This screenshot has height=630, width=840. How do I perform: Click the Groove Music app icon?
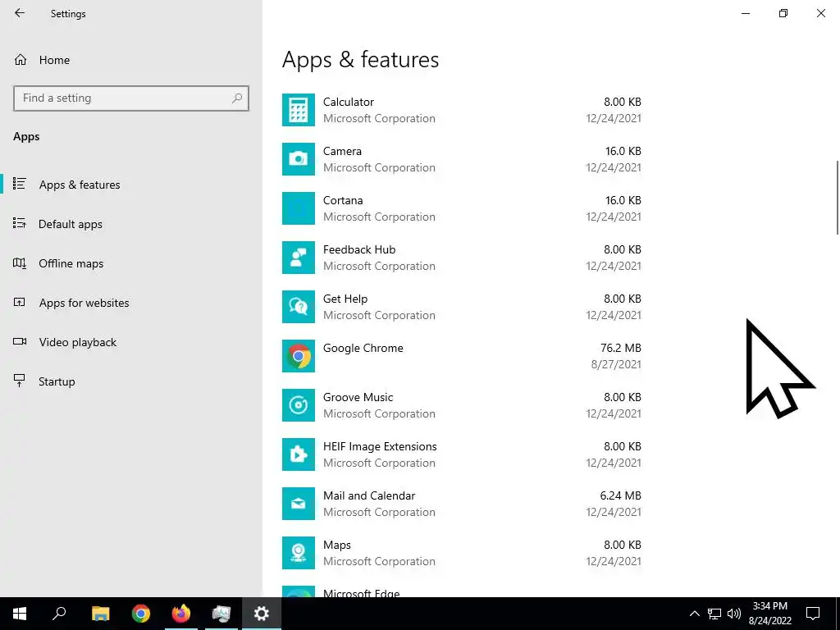click(299, 405)
